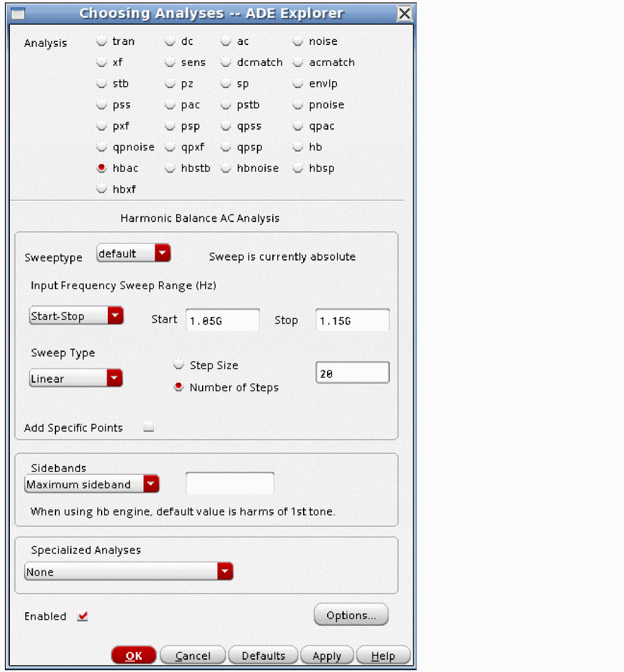Screen dimensions: 624x672
Task: Select the ac analysis radio button
Action: point(226,41)
